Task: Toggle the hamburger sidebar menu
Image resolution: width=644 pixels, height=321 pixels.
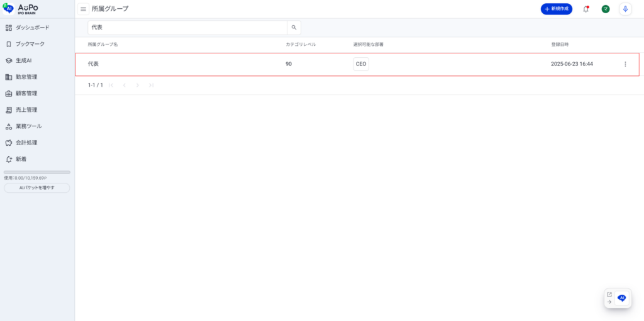Action: tap(83, 9)
